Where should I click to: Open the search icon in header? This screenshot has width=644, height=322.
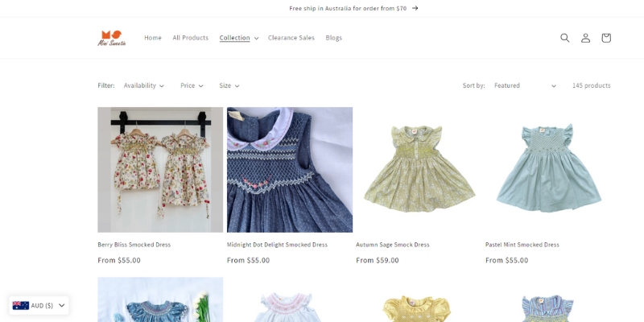coord(564,38)
